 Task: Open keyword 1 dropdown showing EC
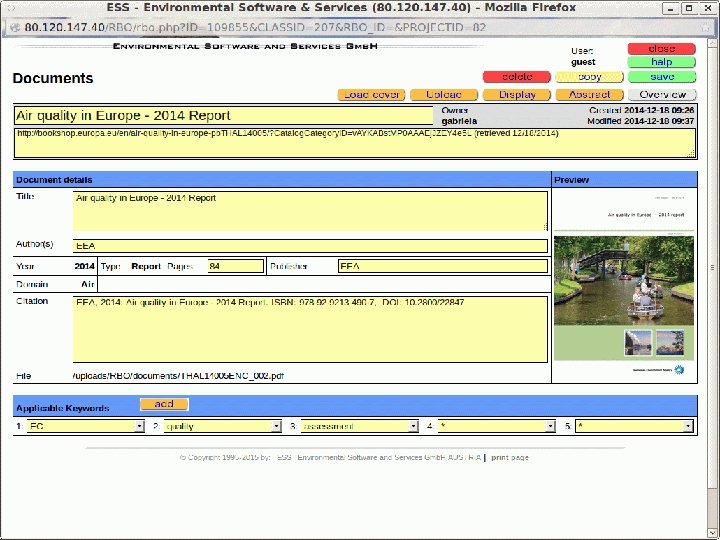coord(86,426)
